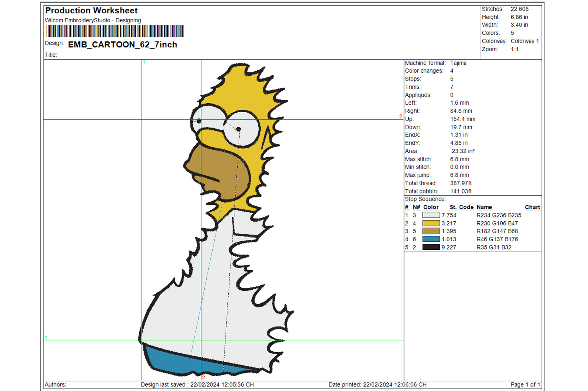Click the Trims value 7
The width and height of the screenshot is (588, 391).
[x=452, y=87]
